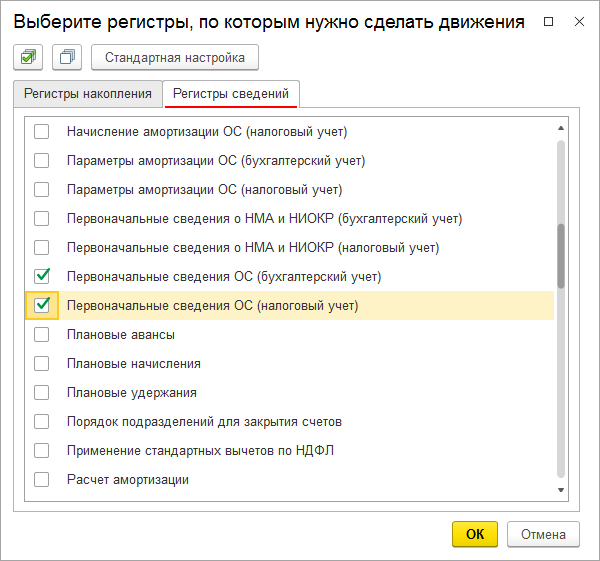Toggle Применение стандартных вычетов по НДФЛ
Screen dimensions: 600x561
tap(42, 450)
